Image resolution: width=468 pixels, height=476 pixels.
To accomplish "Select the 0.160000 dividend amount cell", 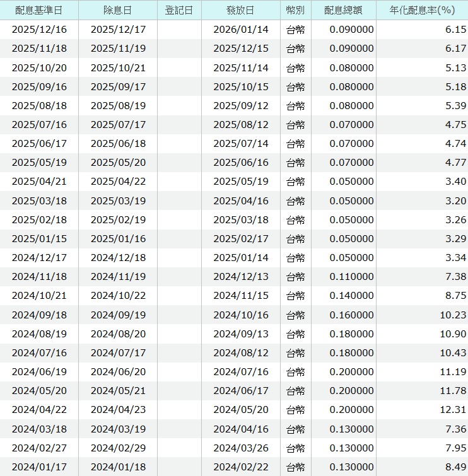I will click(351, 315).
